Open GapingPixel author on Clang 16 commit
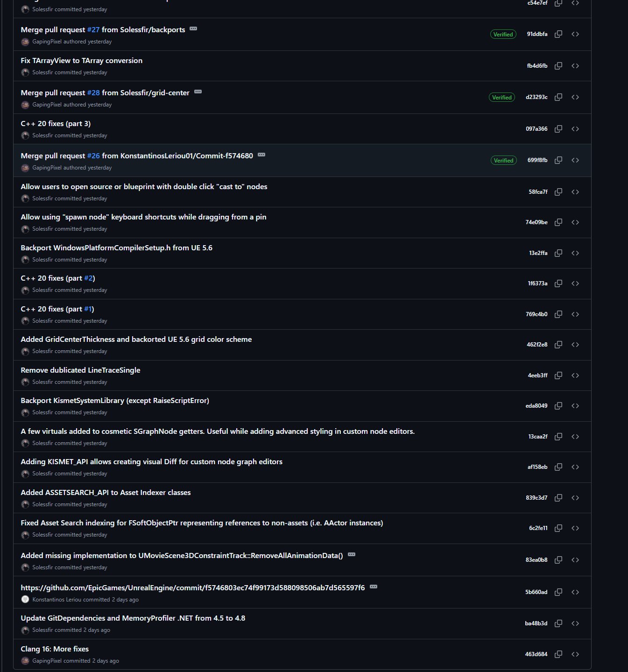 click(47, 661)
